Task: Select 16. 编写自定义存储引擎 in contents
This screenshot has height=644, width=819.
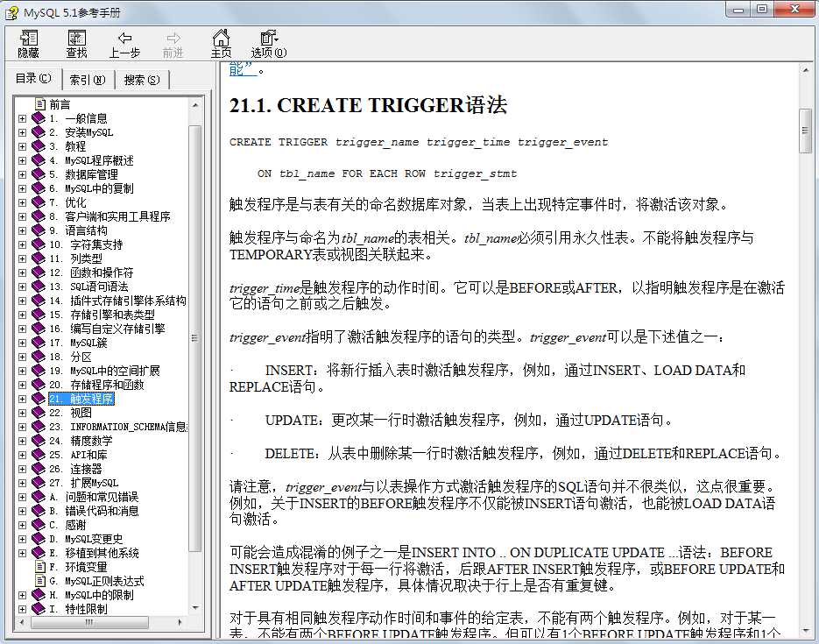Action: (x=107, y=329)
